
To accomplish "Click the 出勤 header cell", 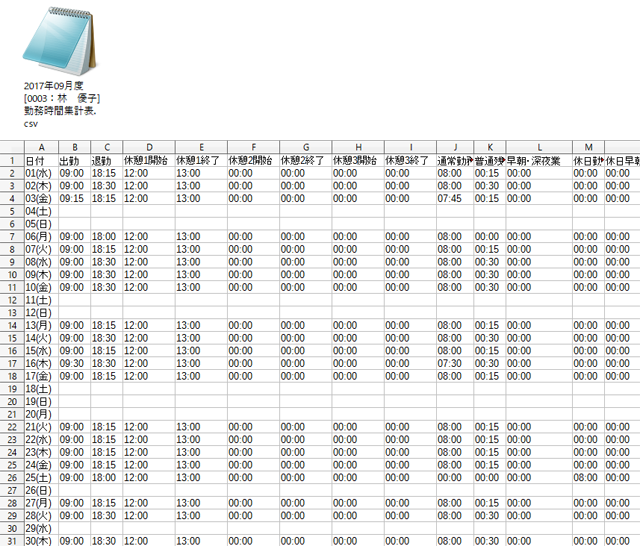I will coord(74,160).
